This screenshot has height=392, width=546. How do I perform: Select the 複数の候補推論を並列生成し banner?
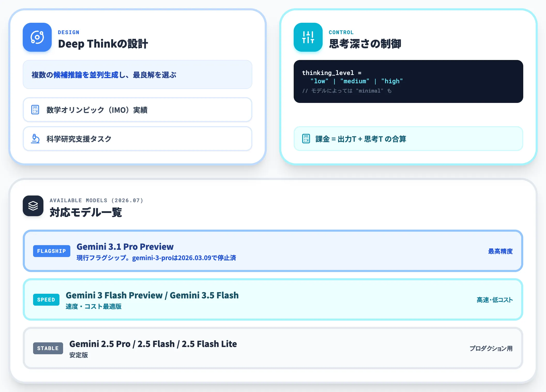pos(138,75)
